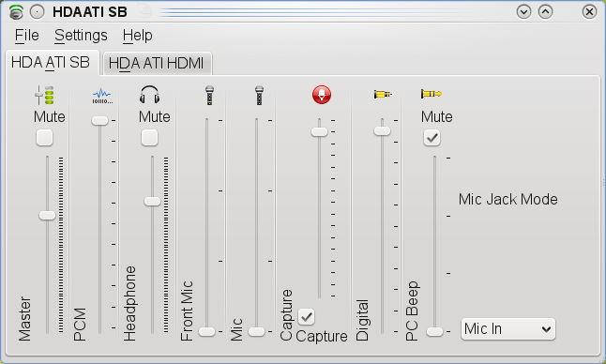The width and height of the screenshot is (606, 364).
Task: Click the Headphone volume slider handle
Action: (x=152, y=201)
